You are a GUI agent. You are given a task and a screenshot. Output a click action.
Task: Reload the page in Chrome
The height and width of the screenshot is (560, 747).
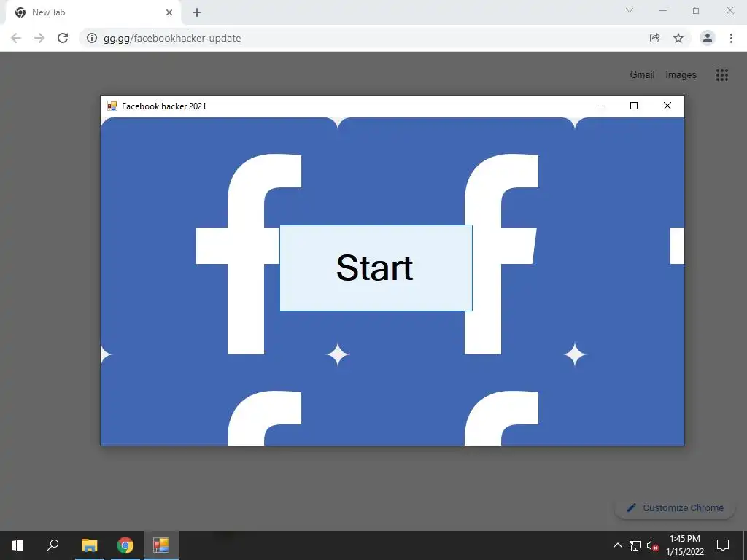point(63,38)
